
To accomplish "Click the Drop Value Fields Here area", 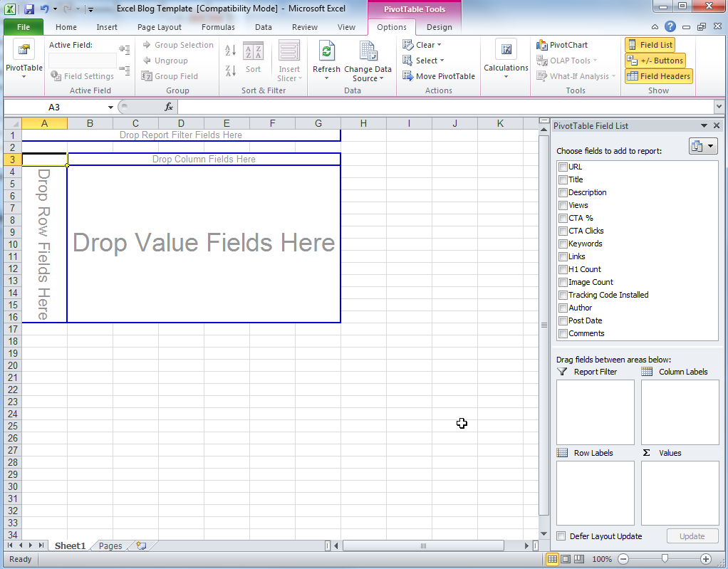I will [x=203, y=244].
